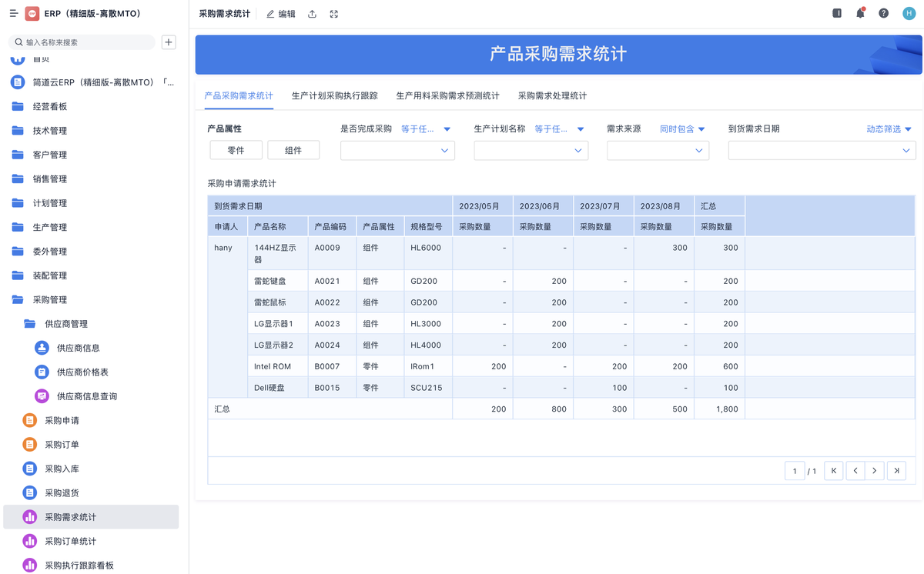The image size is (924, 574).
Task: Click the 编辑 button in the top bar
Action: click(281, 14)
